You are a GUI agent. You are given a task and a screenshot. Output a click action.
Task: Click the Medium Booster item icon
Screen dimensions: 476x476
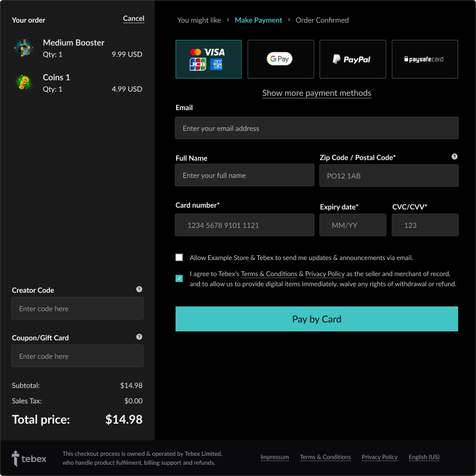tap(24, 48)
